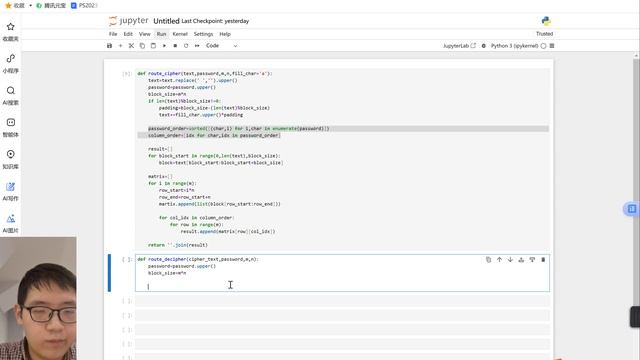Click the return ''.join(result) line
Screen dimensions: 640x360
[x=178, y=245]
